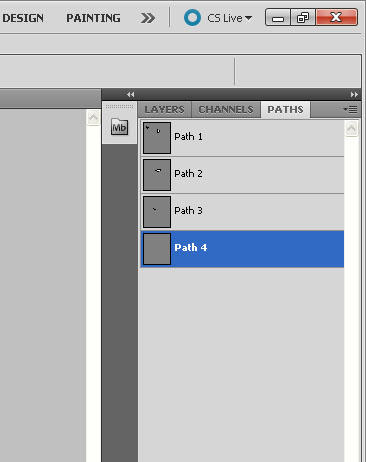Screen dimensions: 366x462
Task: Show more workspaces with double chevron
Action: (x=148, y=18)
